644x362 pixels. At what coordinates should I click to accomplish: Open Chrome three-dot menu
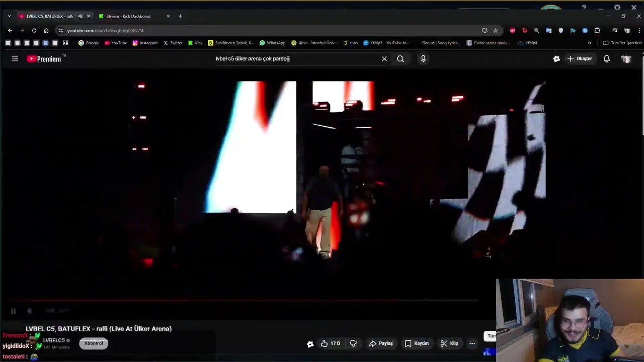(x=639, y=31)
